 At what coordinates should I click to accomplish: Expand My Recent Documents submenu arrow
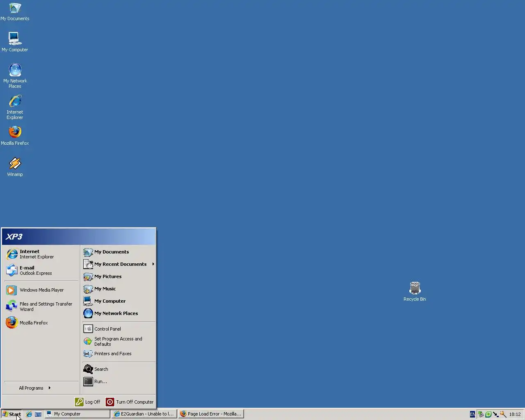click(x=153, y=264)
